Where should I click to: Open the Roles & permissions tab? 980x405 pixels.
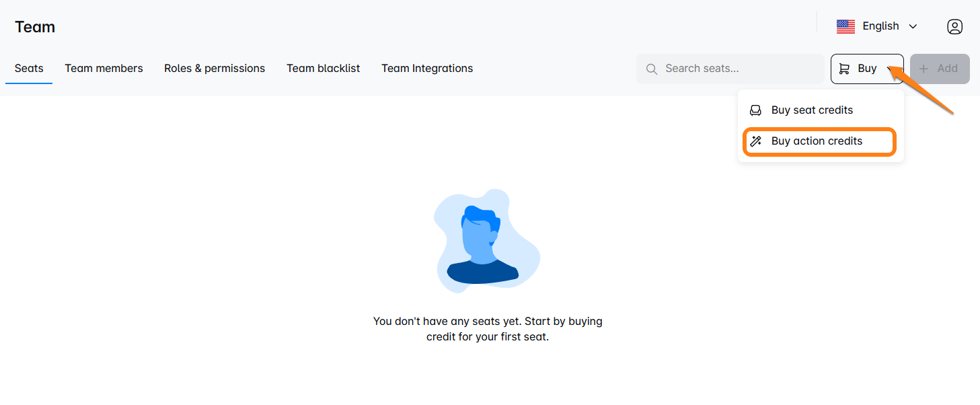[215, 69]
